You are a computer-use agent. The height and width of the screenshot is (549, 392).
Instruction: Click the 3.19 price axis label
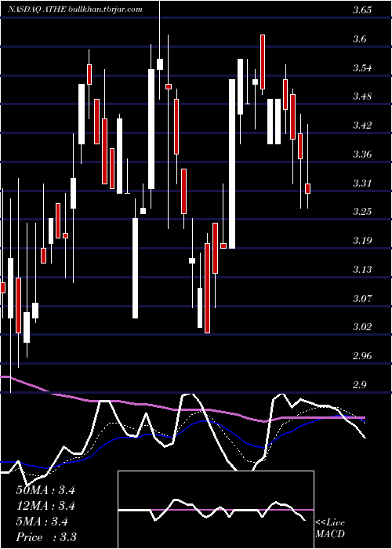[x=362, y=241]
